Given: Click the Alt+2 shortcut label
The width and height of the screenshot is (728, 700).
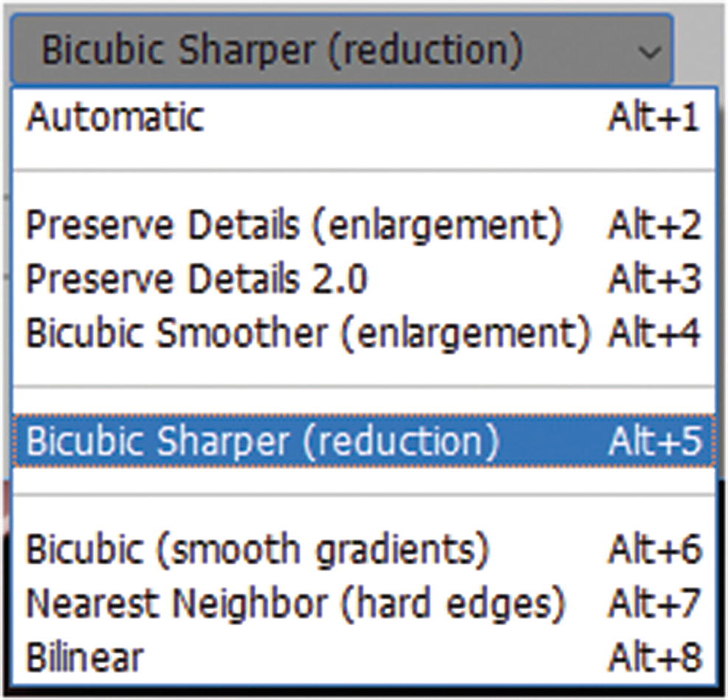Looking at the screenshot, I should (x=654, y=226).
